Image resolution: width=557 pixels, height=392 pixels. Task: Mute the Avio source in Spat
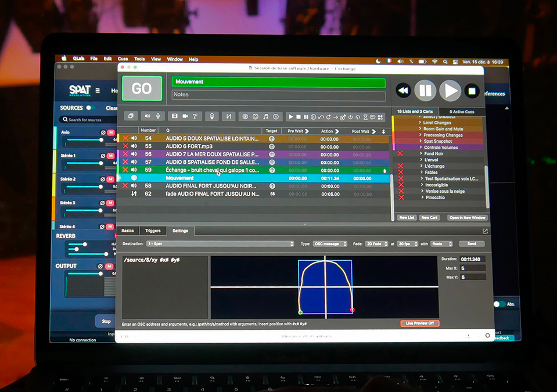111,132
